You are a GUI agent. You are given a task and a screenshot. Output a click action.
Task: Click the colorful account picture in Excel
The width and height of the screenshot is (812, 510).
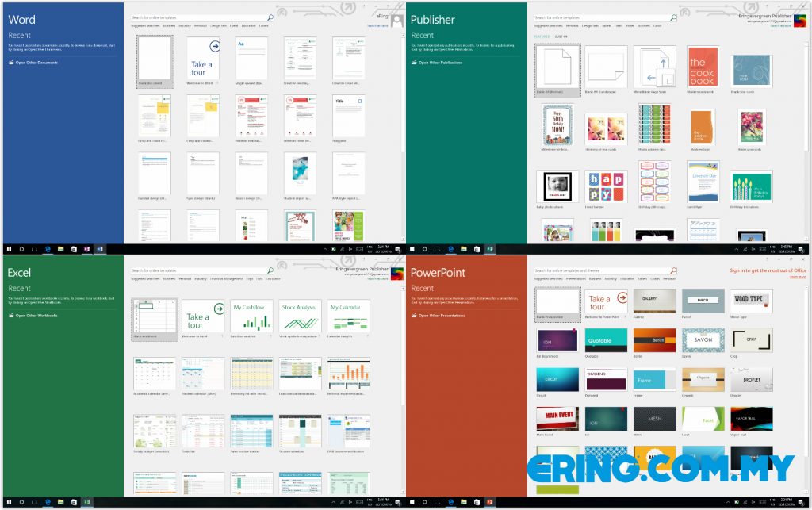[397, 274]
